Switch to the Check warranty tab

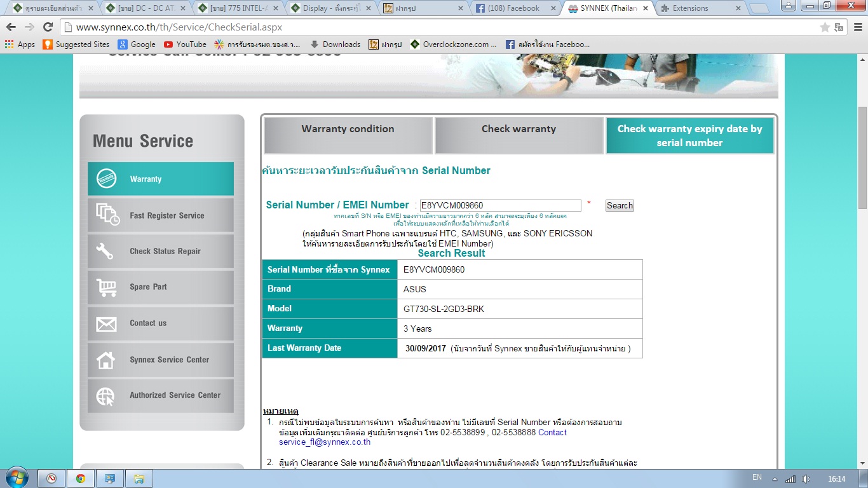tap(519, 135)
